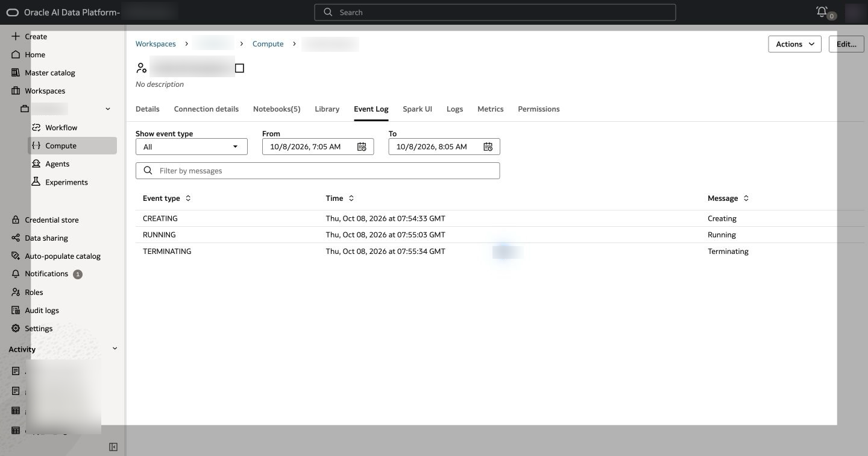
Task: Open Experiments in sidebar
Action: (x=66, y=182)
